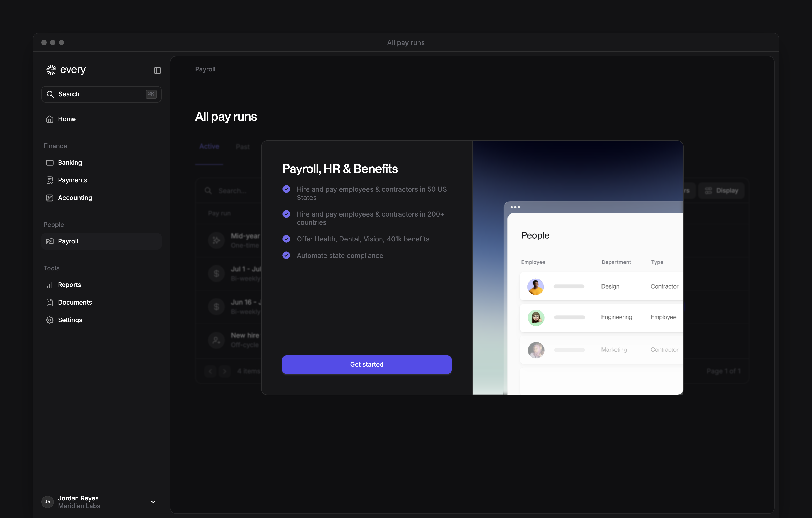Click the Mid-year pay run icon
Viewport: 812px width, 518px height.
coord(216,240)
